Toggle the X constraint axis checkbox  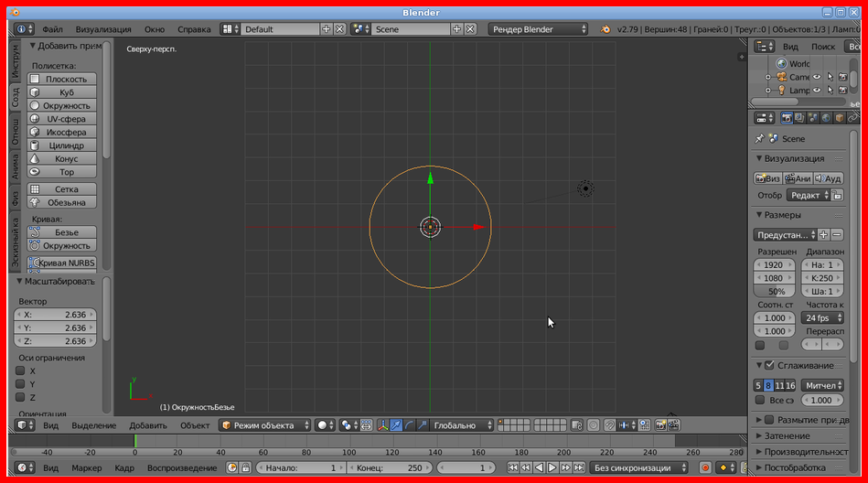[20, 370]
